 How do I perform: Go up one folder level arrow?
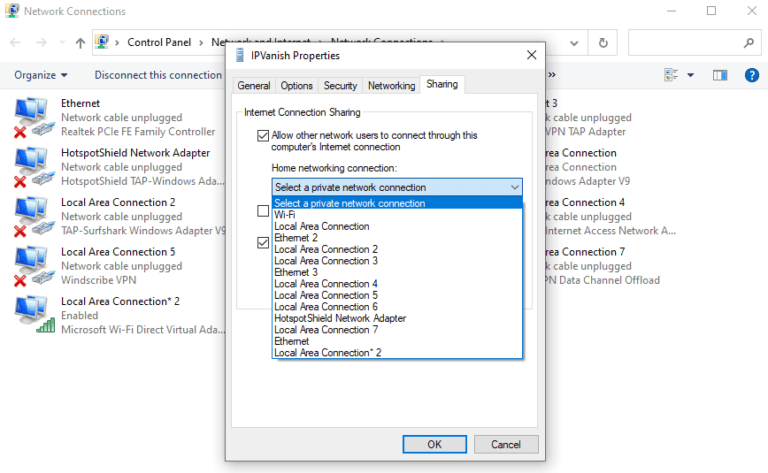pos(80,43)
